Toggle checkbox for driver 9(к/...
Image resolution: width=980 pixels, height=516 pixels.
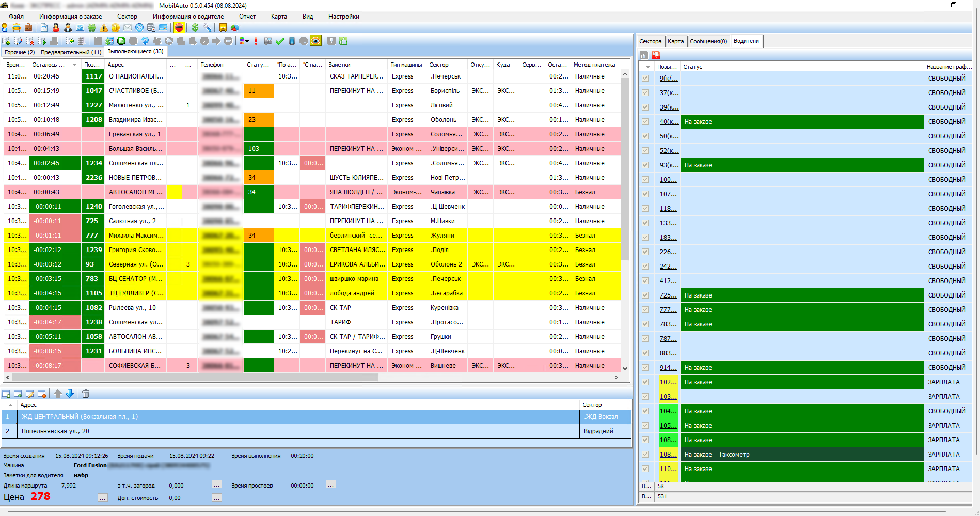pyautogui.click(x=645, y=79)
